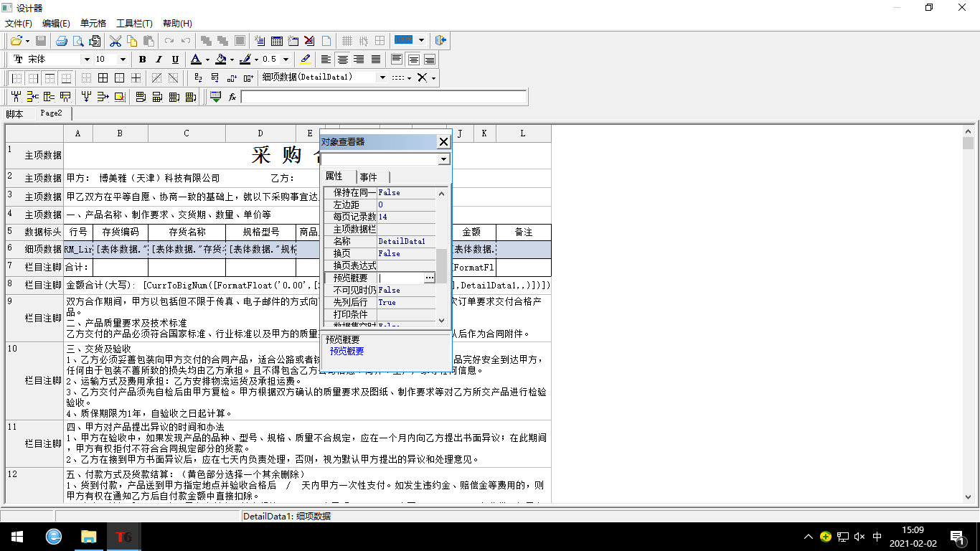This screenshot has width=980, height=551.
Task: Paste from clipboard icon
Action: [149, 41]
